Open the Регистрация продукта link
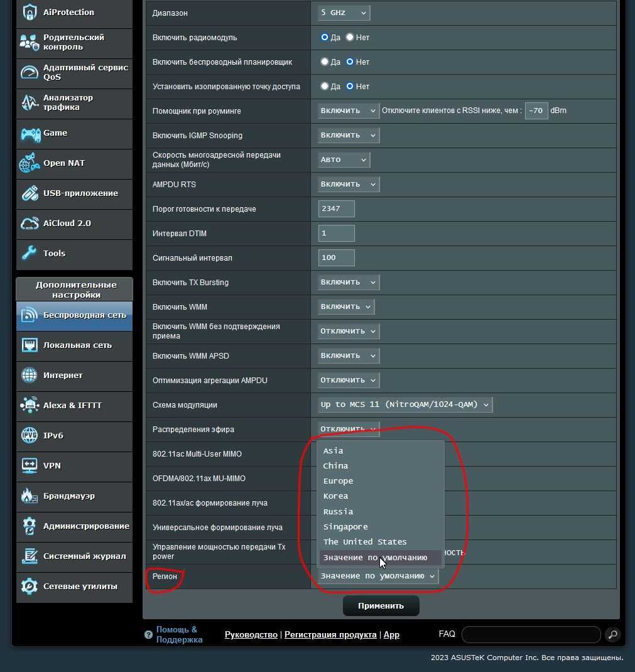 (330, 635)
